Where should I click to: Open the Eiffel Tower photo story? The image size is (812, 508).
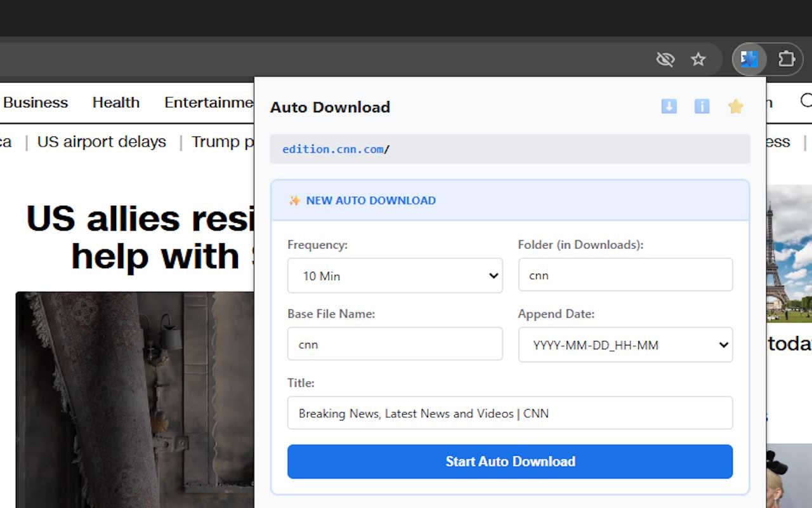[789, 254]
